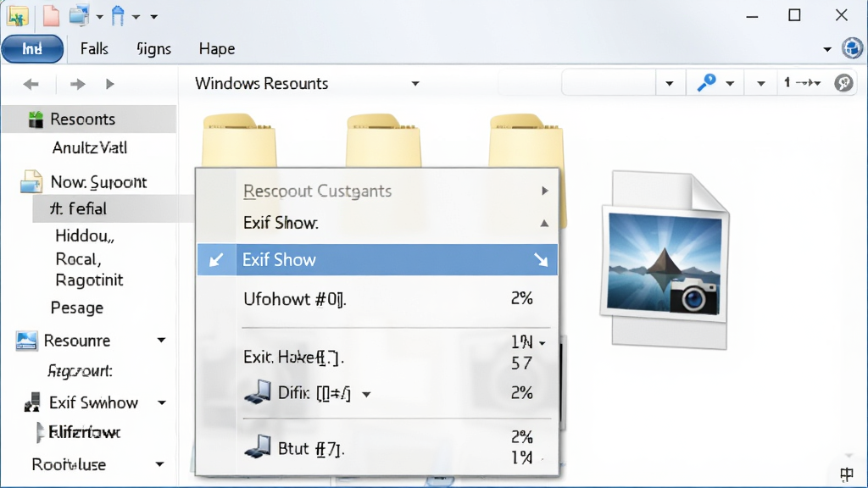Click the input method indicator at bottom right

pyautogui.click(x=847, y=474)
